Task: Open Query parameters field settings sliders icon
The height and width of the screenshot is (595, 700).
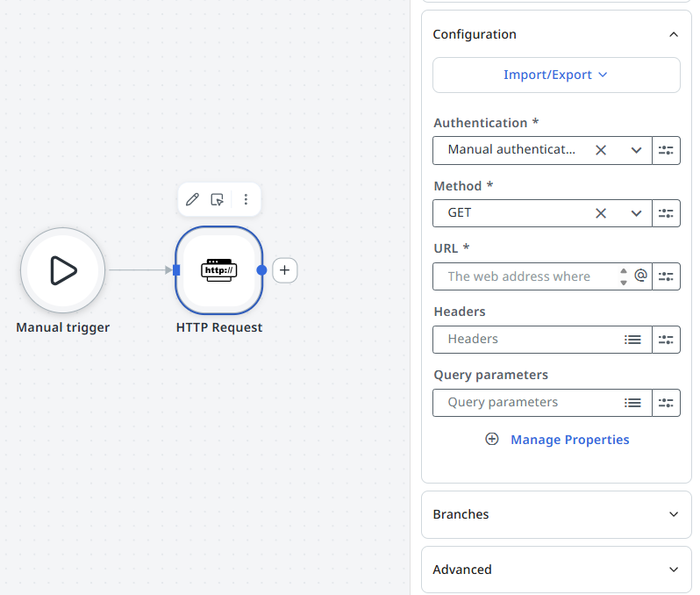Action: 666,403
